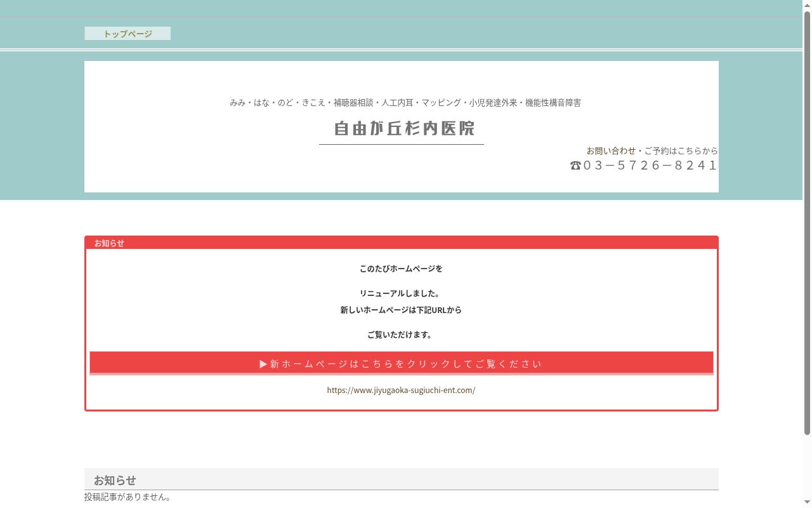Click the ご予約はこちらから text
The height and width of the screenshot is (508, 812).
point(681,150)
